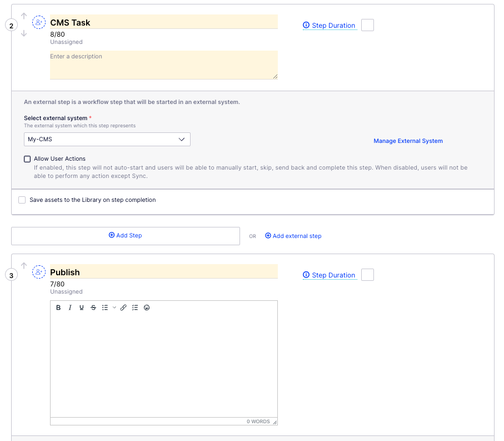Apply strikethrough formatting in editor toolbar
The image size is (504, 441).
(93, 308)
